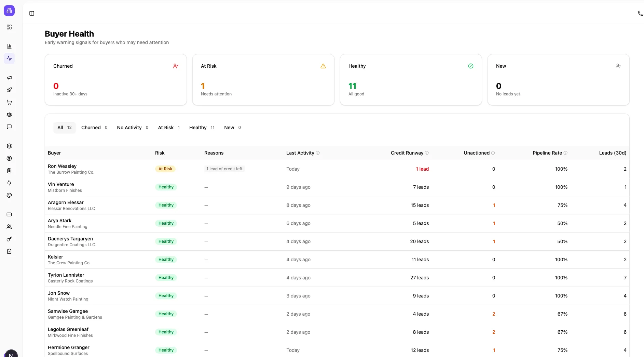This screenshot has width=644, height=357.
Task: Switch to the Healthy filter tab
Action: tap(202, 127)
